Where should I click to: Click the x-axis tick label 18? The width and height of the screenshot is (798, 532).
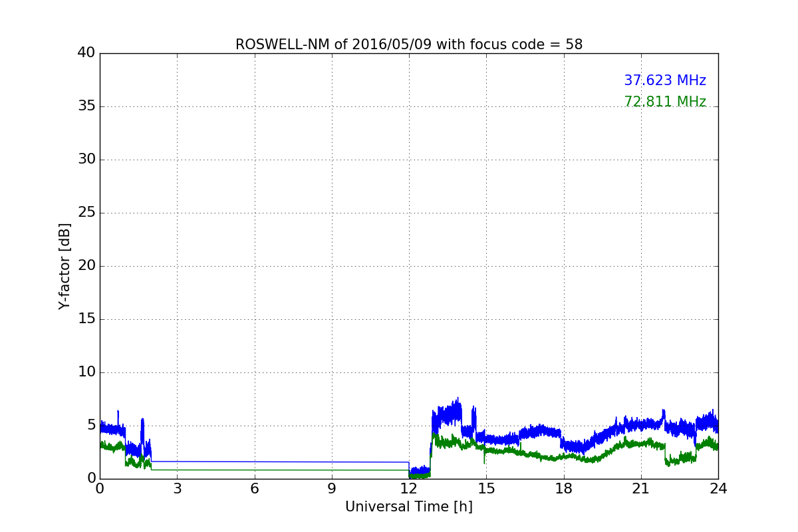pos(563,489)
